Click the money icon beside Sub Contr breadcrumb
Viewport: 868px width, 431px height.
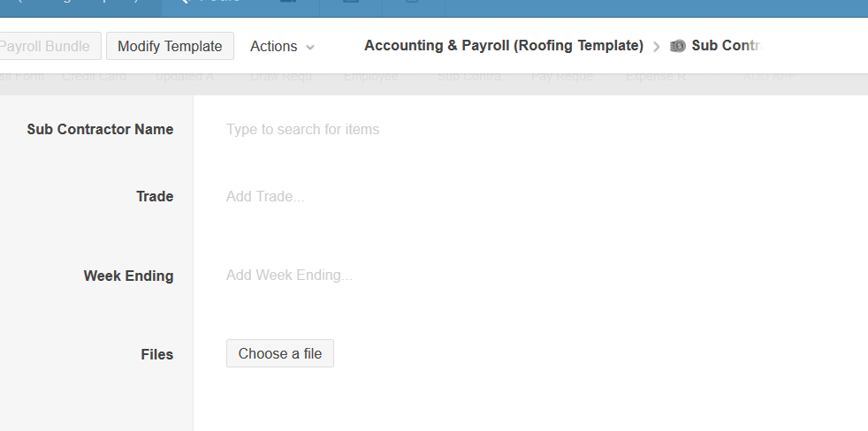pos(678,46)
